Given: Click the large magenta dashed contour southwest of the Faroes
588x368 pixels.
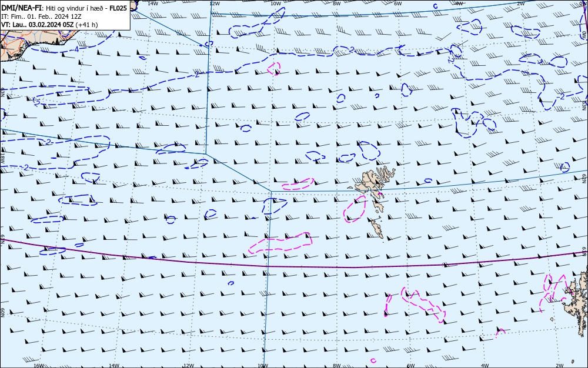Looking at the screenshot, I should pos(280,242).
